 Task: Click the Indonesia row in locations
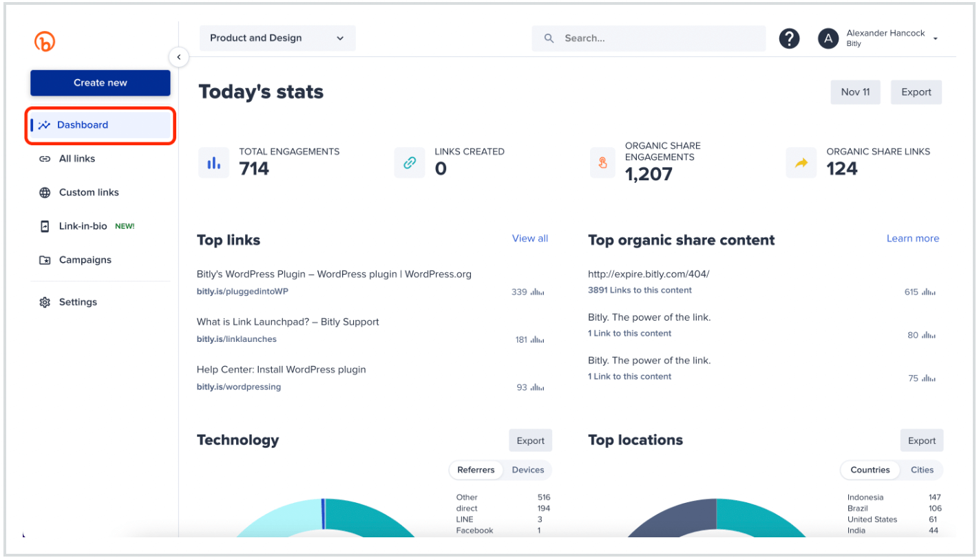[894, 497]
